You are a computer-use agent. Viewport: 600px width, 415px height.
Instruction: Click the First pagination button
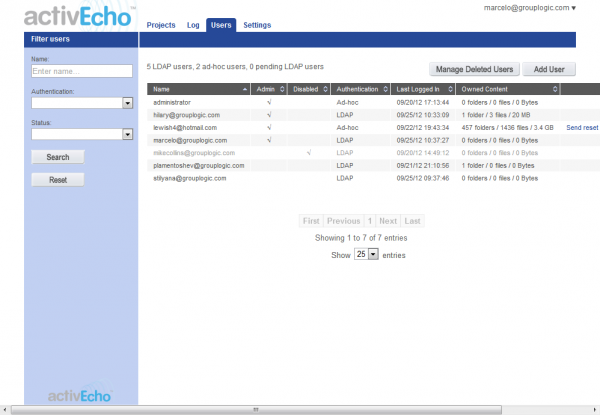(x=311, y=221)
